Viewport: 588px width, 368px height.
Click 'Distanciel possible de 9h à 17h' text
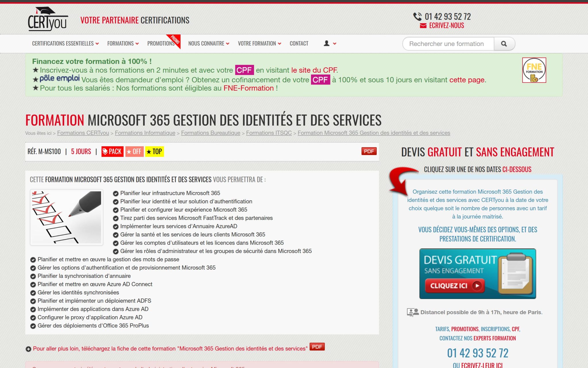(481, 312)
